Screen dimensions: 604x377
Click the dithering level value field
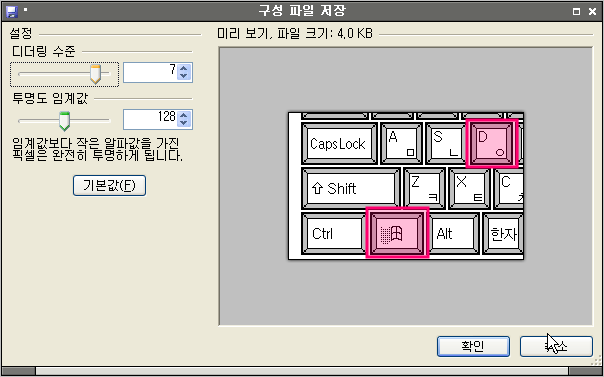tap(150, 72)
